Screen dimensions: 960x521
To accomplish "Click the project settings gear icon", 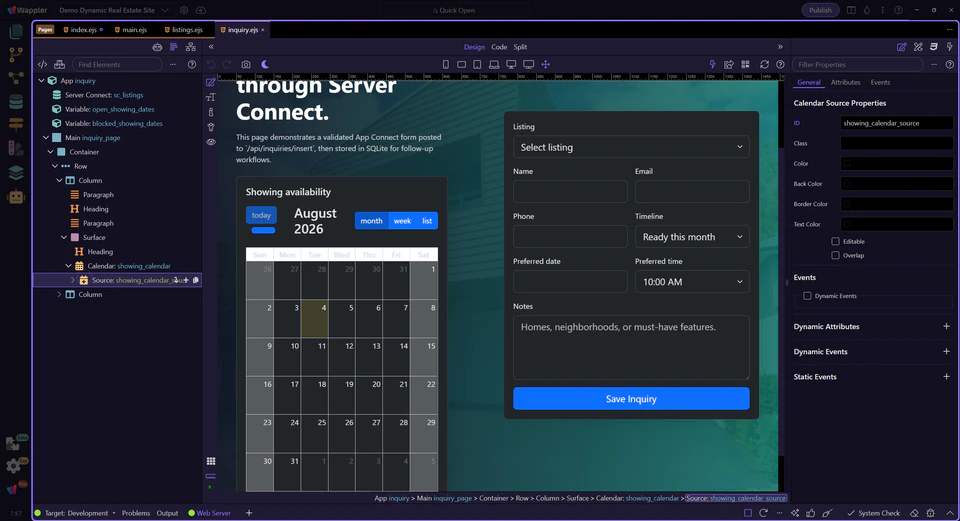I will [184, 10].
